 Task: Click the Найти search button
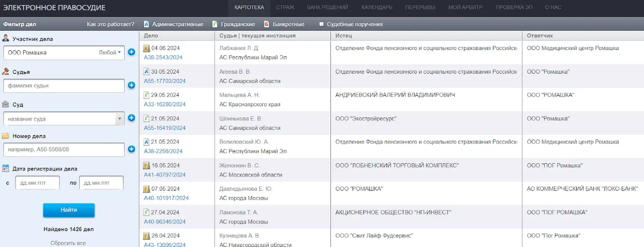(69, 210)
